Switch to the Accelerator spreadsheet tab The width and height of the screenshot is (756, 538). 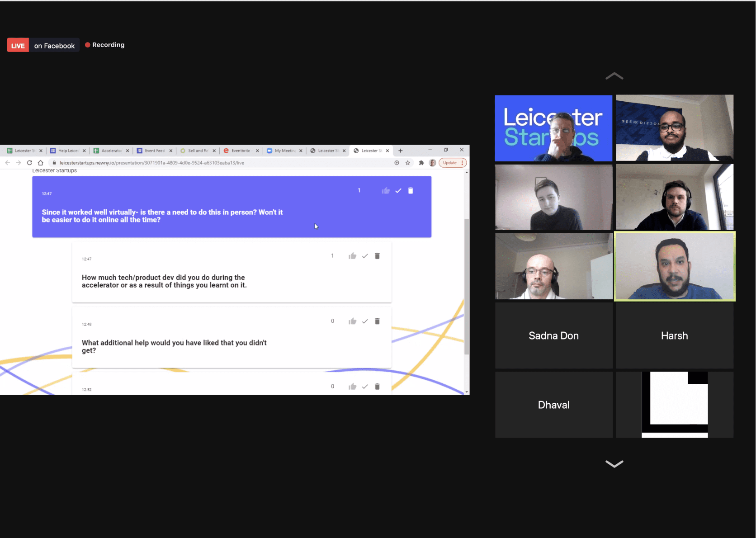[111, 151]
